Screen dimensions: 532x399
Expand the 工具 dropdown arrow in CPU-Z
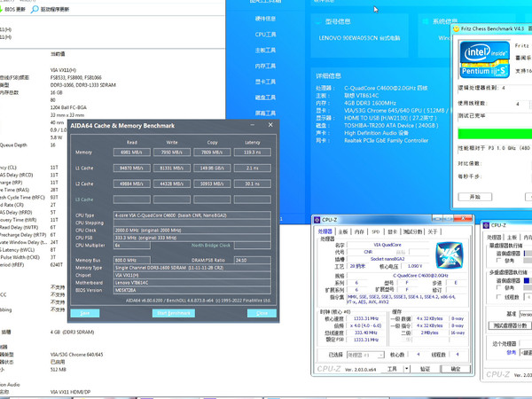pyautogui.click(x=407, y=369)
